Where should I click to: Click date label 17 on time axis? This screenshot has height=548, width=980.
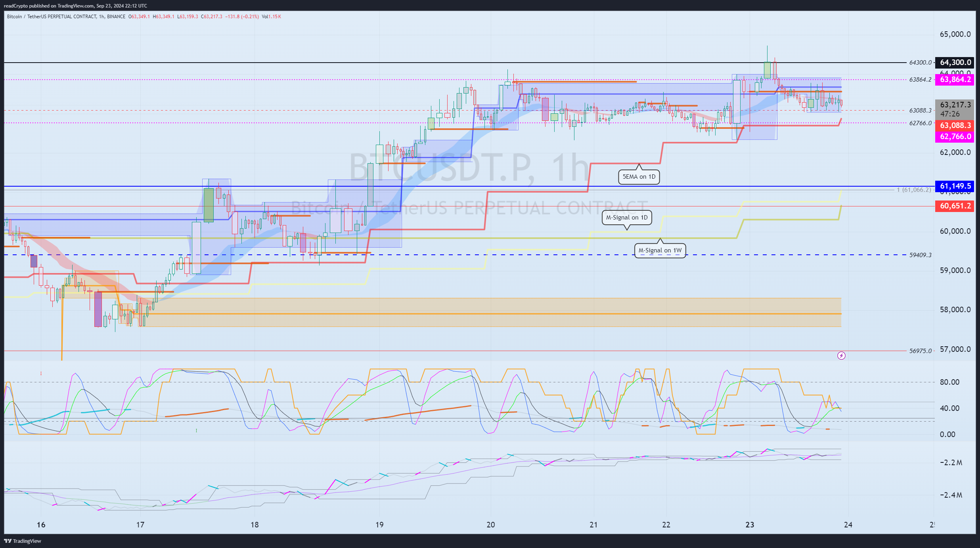tap(140, 525)
